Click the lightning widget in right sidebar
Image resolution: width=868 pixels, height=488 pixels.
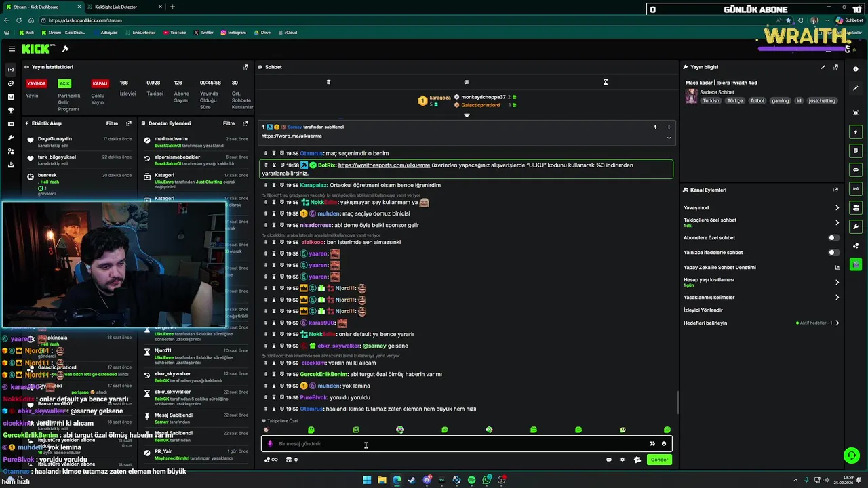pyautogui.click(x=856, y=131)
